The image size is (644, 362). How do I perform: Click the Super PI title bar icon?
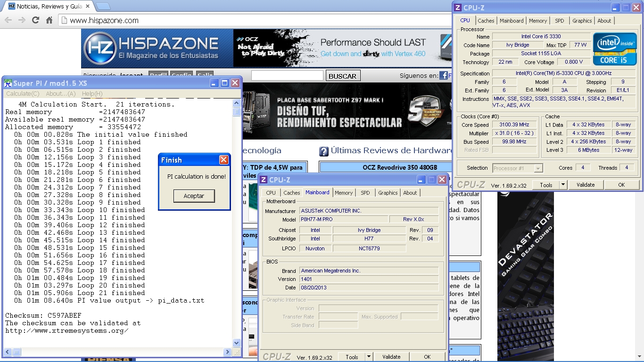8,83
